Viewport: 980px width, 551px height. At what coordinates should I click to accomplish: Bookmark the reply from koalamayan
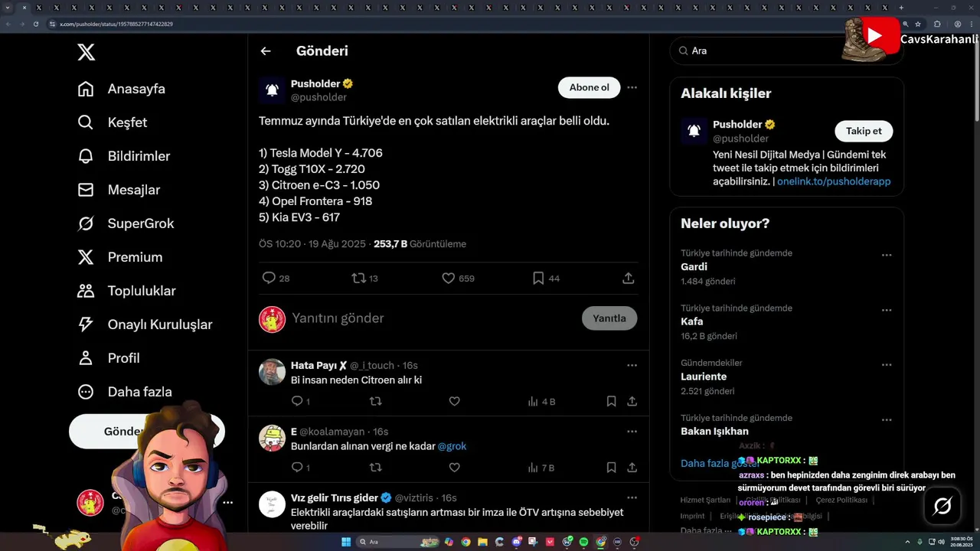coord(611,467)
